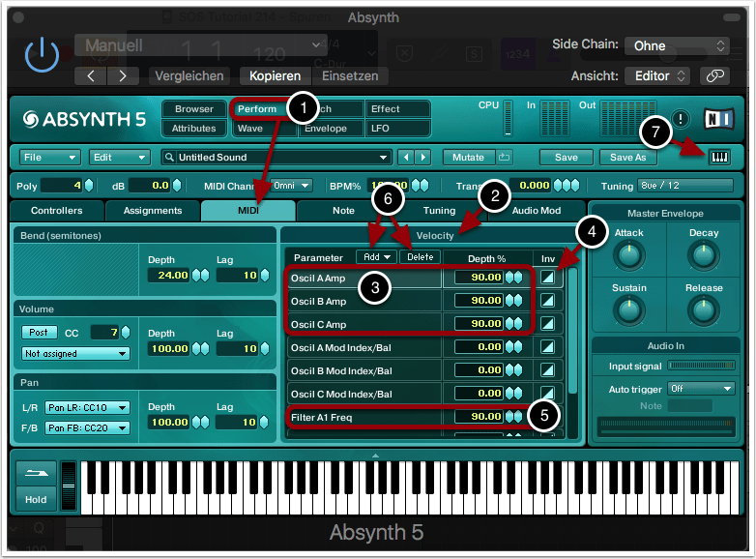Open the Assignments tab

(x=153, y=211)
